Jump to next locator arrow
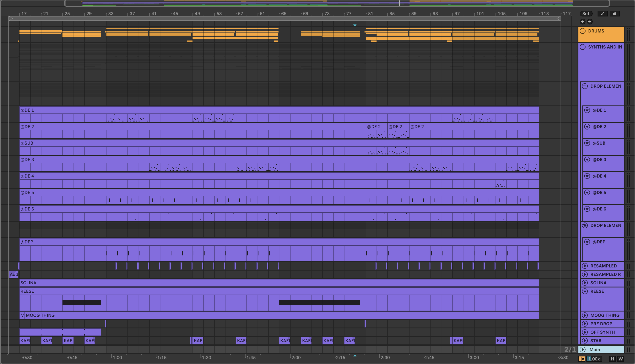This screenshot has height=364, width=635. pyautogui.click(x=590, y=22)
